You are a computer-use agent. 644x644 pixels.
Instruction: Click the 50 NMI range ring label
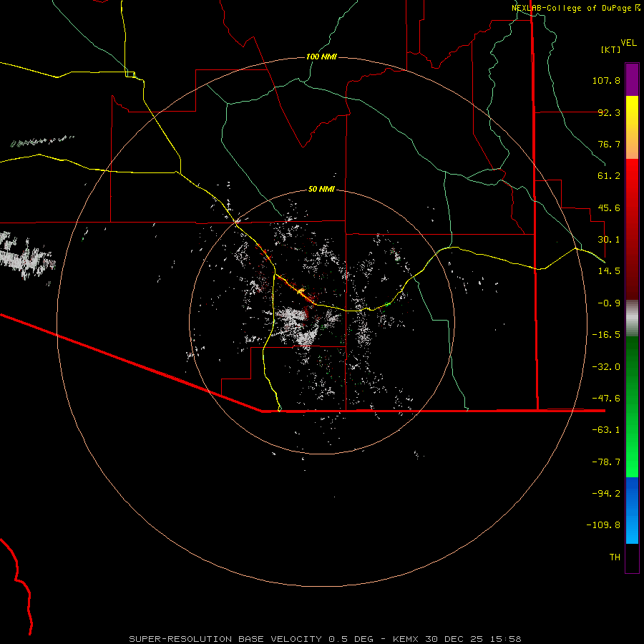pos(321,189)
